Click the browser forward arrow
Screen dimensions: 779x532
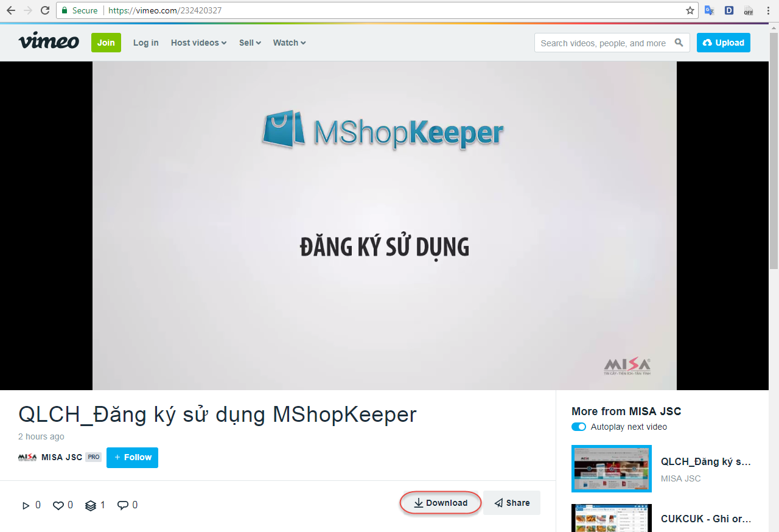(x=27, y=10)
